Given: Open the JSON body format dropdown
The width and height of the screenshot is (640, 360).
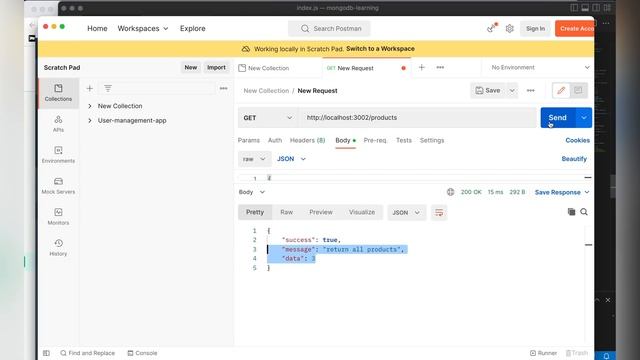Looking at the screenshot, I should [x=291, y=159].
